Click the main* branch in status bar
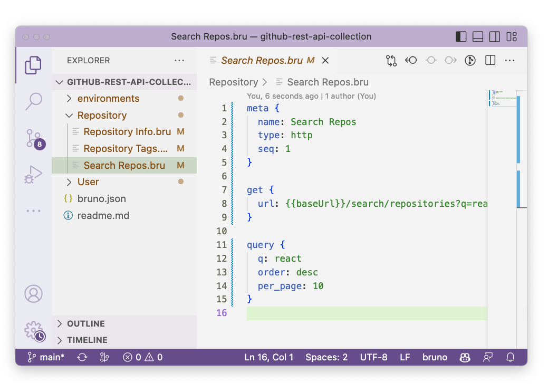 [46, 357]
